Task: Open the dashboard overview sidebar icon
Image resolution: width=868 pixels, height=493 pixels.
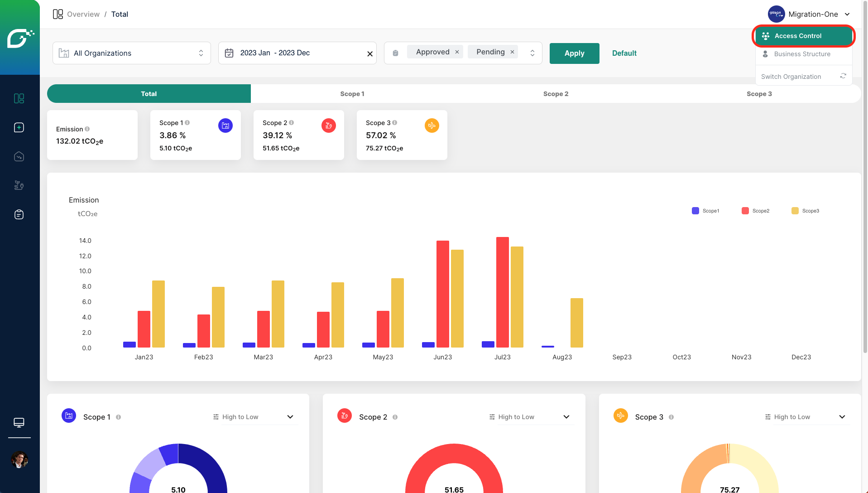Action: (x=19, y=98)
